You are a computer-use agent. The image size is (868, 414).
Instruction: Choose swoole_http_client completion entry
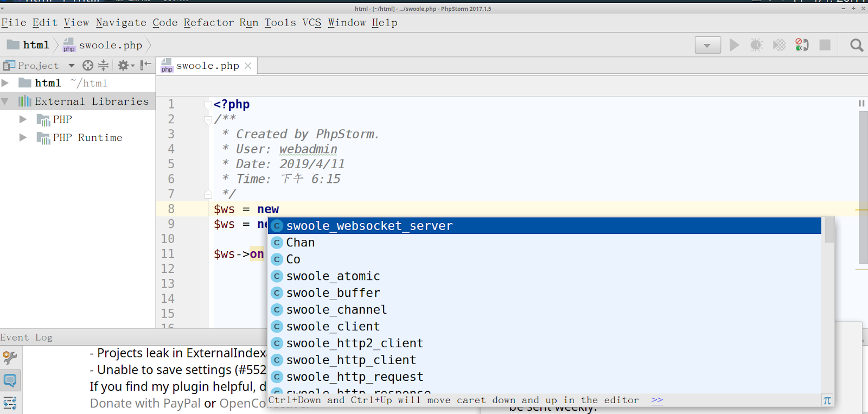coord(545,360)
